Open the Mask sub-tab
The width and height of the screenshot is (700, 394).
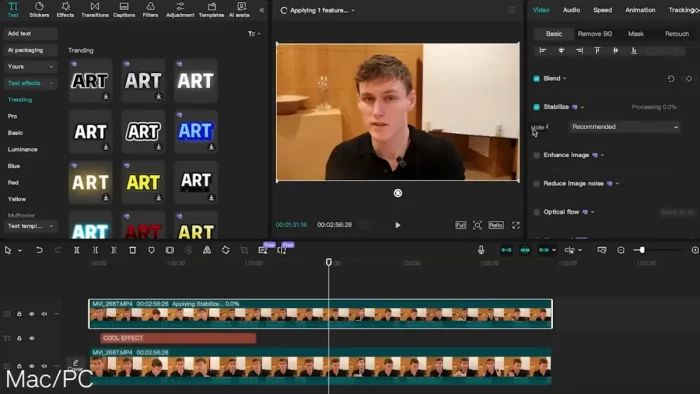(636, 34)
